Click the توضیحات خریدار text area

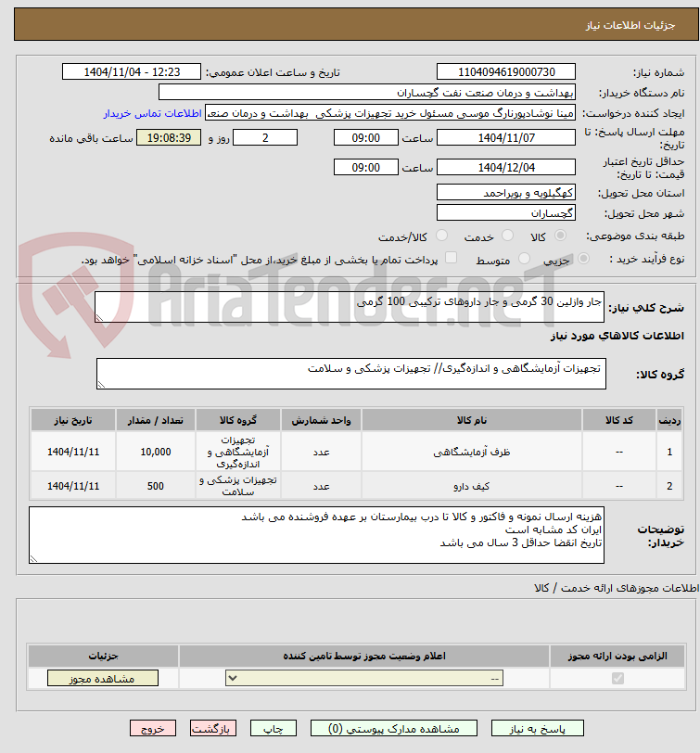coord(316,535)
